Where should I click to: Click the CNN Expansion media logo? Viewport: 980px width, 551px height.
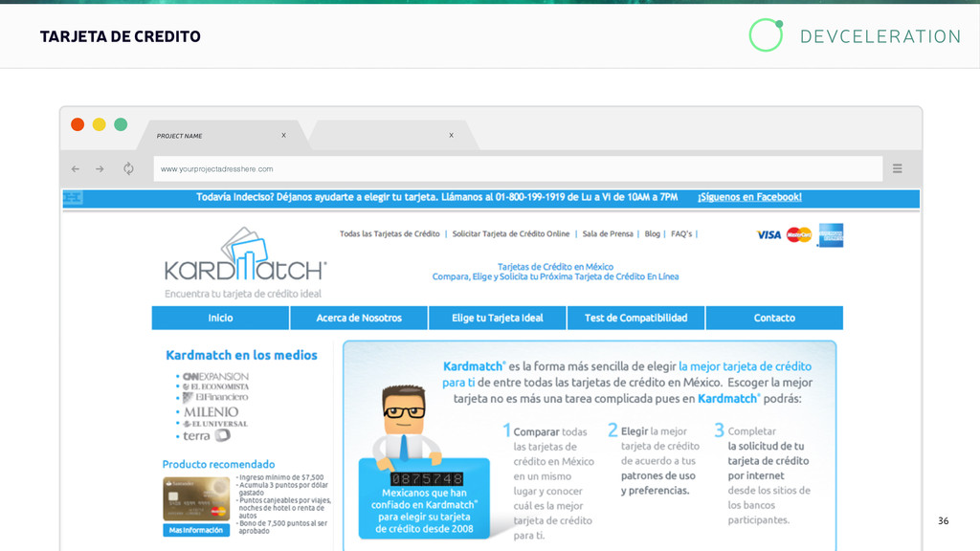tap(215, 377)
